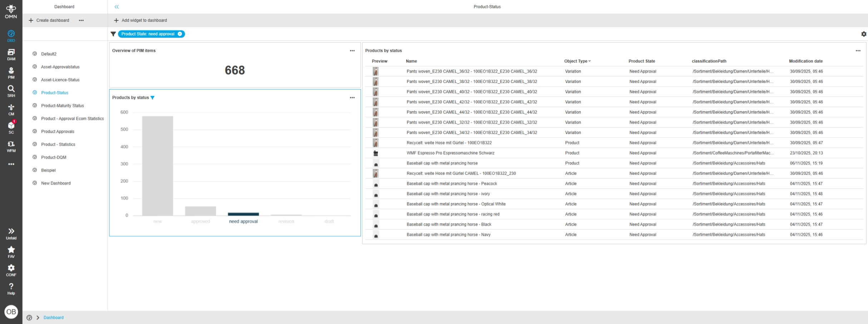Switch to the Product-Maturity Status dashboard
868x324 pixels.
point(62,105)
